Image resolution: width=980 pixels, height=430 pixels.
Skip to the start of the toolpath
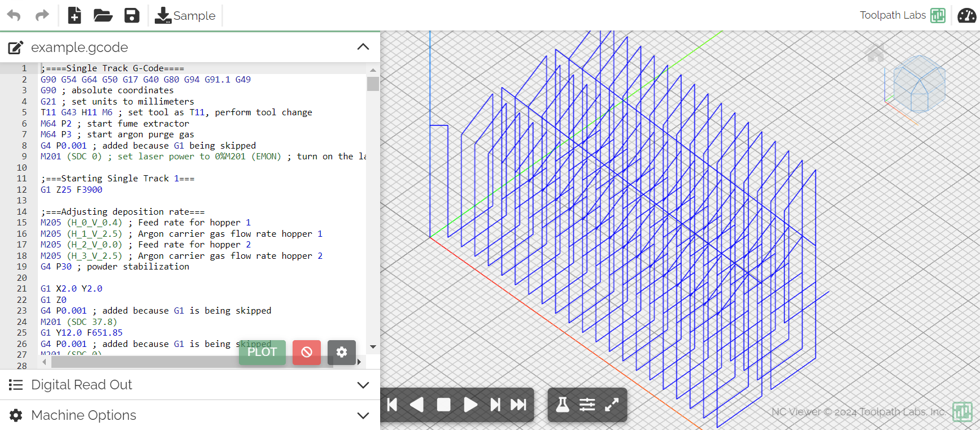click(393, 405)
